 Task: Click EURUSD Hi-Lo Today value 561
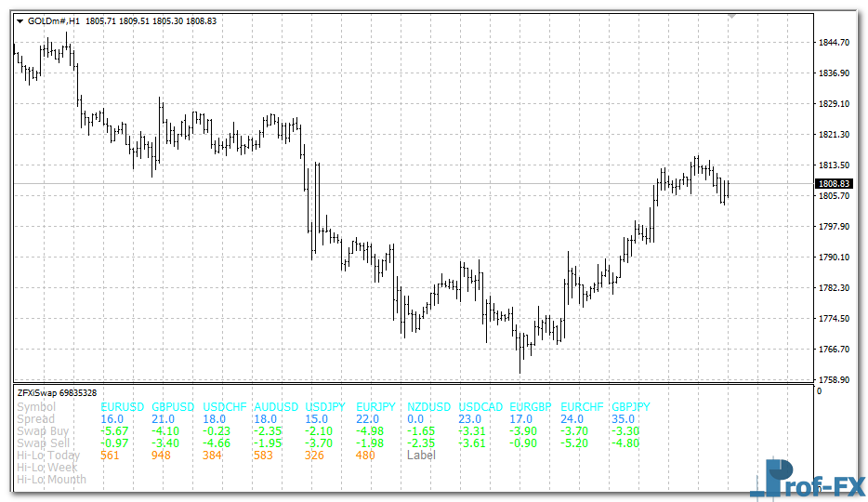click(111, 456)
